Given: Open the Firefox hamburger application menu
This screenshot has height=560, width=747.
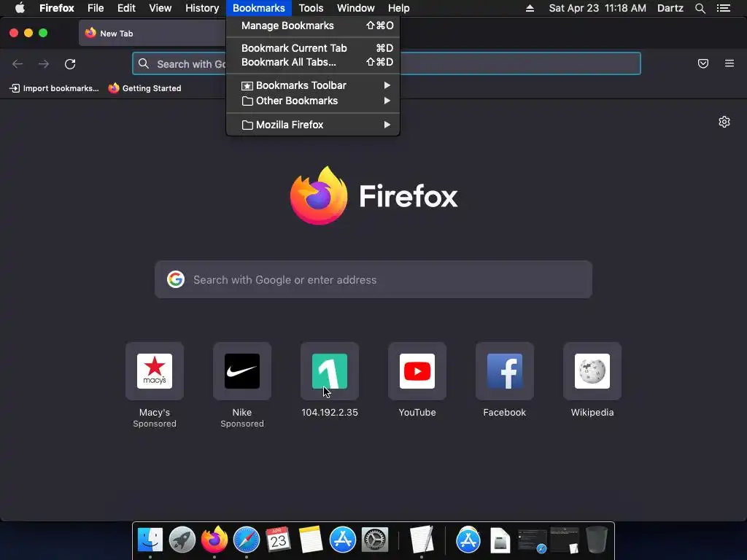Looking at the screenshot, I should 729,63.
